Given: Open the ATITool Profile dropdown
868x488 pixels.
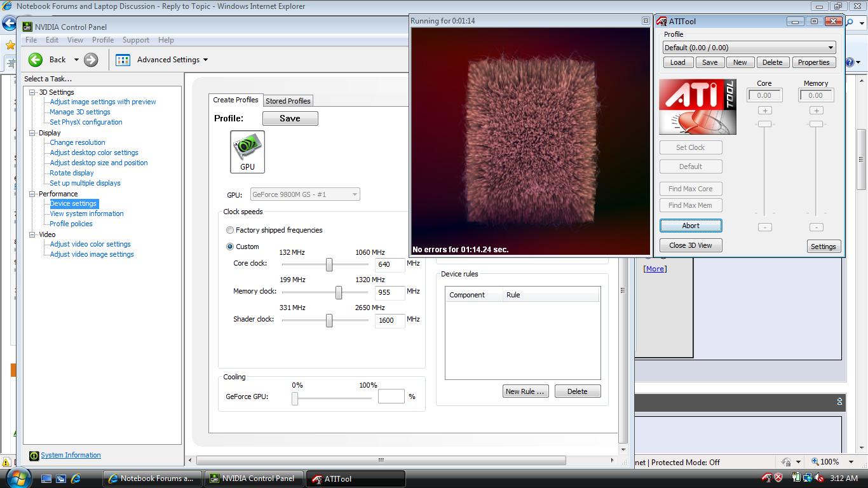Looking at the screenshot, I should pyautogui.click(x=830, y=48).
